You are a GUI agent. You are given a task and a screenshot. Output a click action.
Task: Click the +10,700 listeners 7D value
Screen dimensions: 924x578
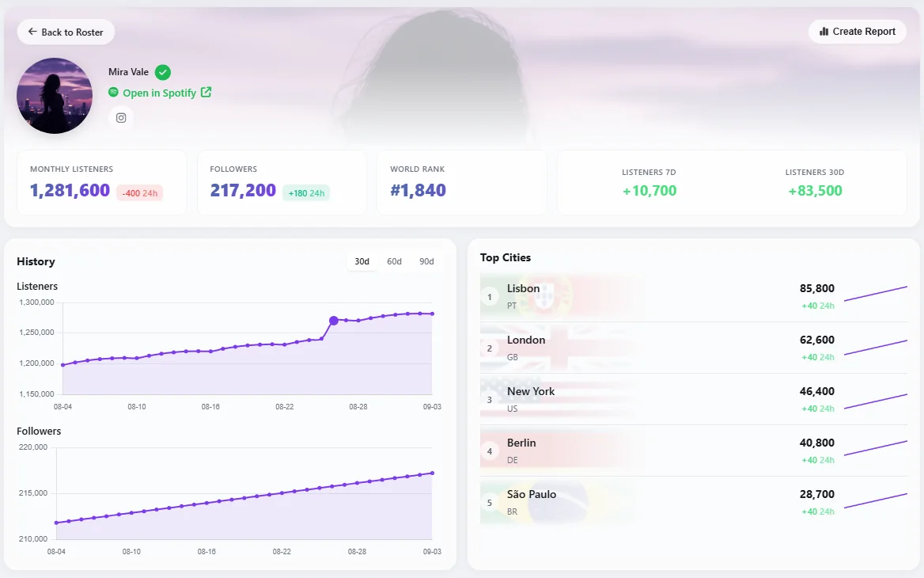(x=649, y=191)
